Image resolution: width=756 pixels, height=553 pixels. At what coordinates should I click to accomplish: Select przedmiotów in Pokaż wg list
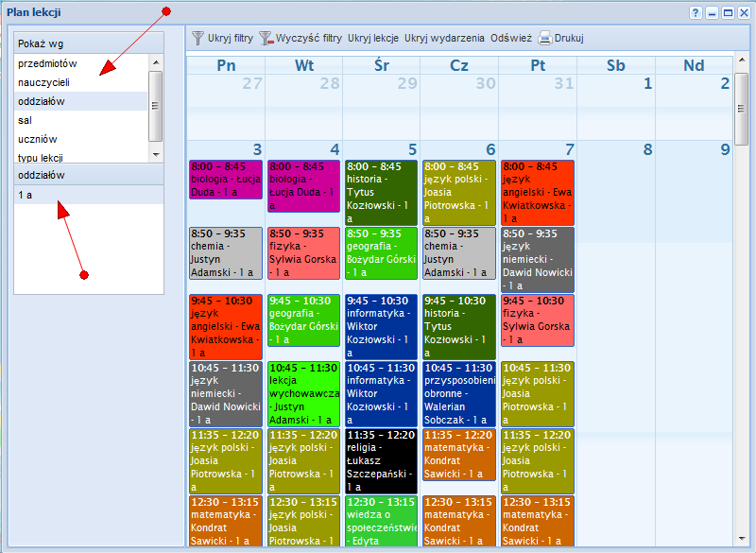(80, 63)
